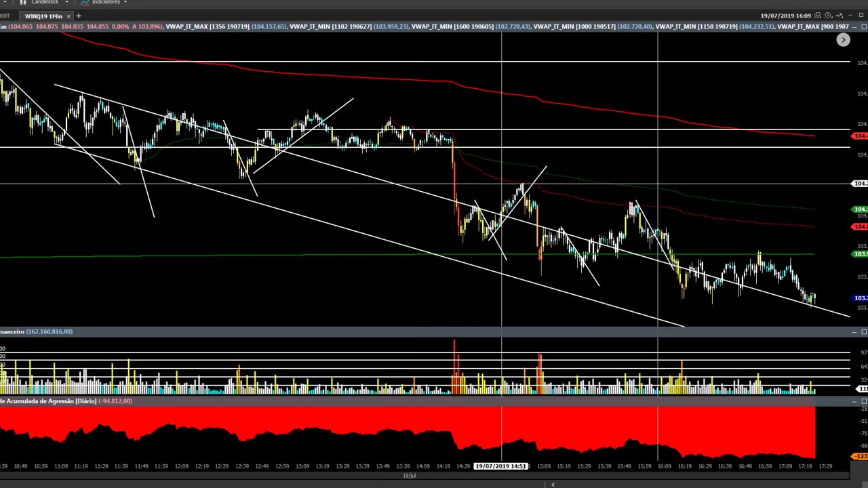The image size is (868, 488).
Task: Click the trend line chart icon at top right
Action: pyautogui.click(x=840, y=16)
